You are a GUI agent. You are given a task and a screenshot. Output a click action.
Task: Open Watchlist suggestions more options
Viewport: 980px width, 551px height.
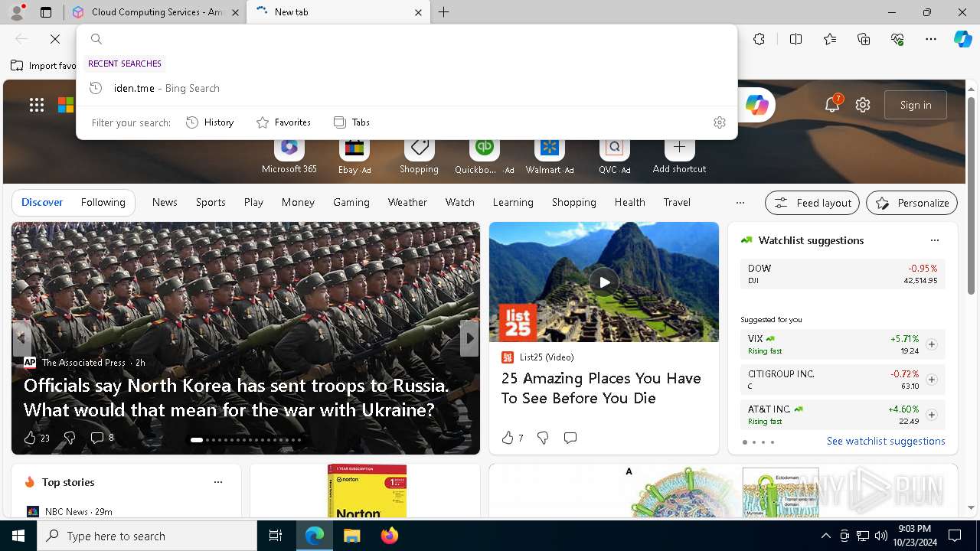click(x=934, y=240)
